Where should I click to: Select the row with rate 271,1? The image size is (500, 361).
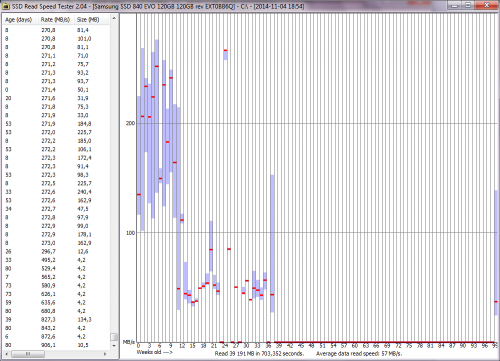click(56, 56)
